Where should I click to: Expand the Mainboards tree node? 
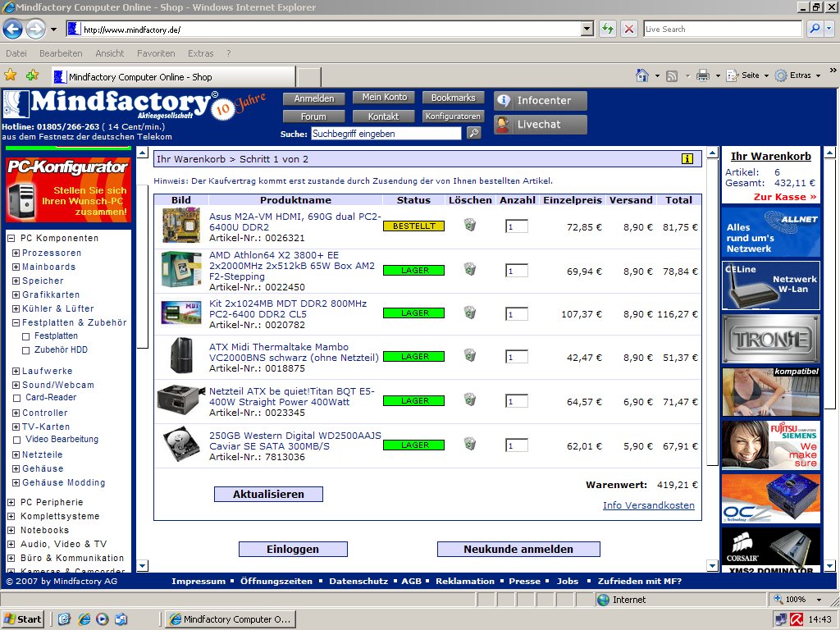[16, 267]
